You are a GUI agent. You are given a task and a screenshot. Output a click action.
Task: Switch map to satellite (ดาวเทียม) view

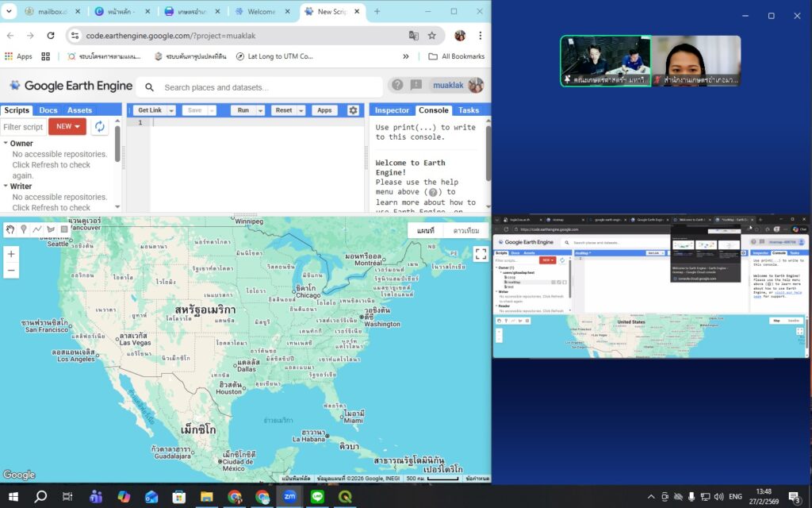pyautogui.click(x=466, y=230)
